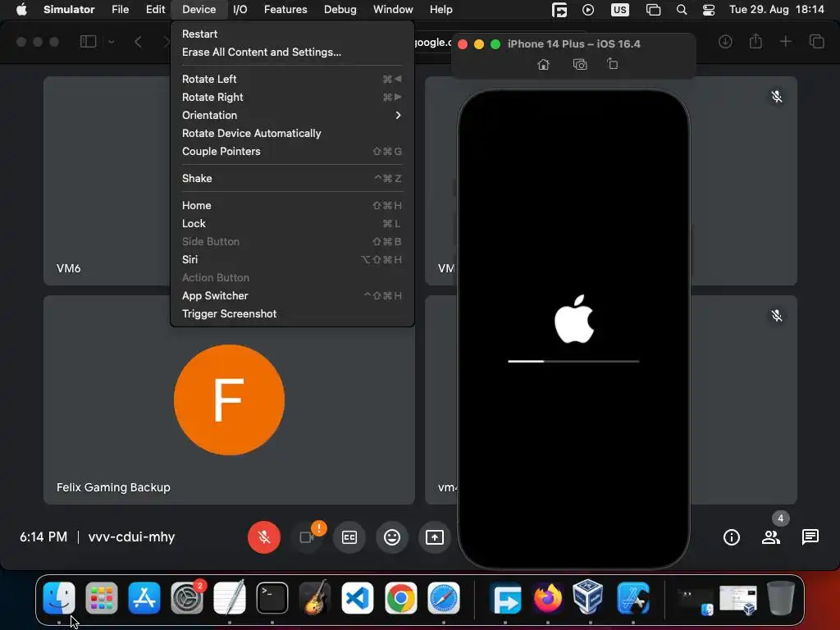The height and width of the screenshot is (630, 840).
Task: Choose Siri in Device menu
Action: click(292, 259)
